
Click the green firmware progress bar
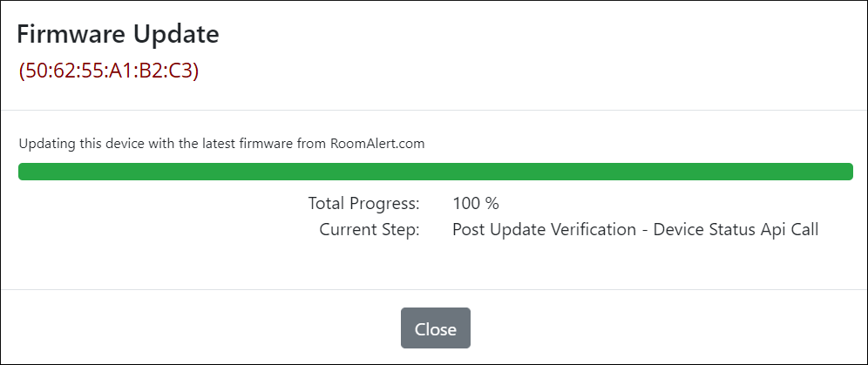(x=435, y=171)
